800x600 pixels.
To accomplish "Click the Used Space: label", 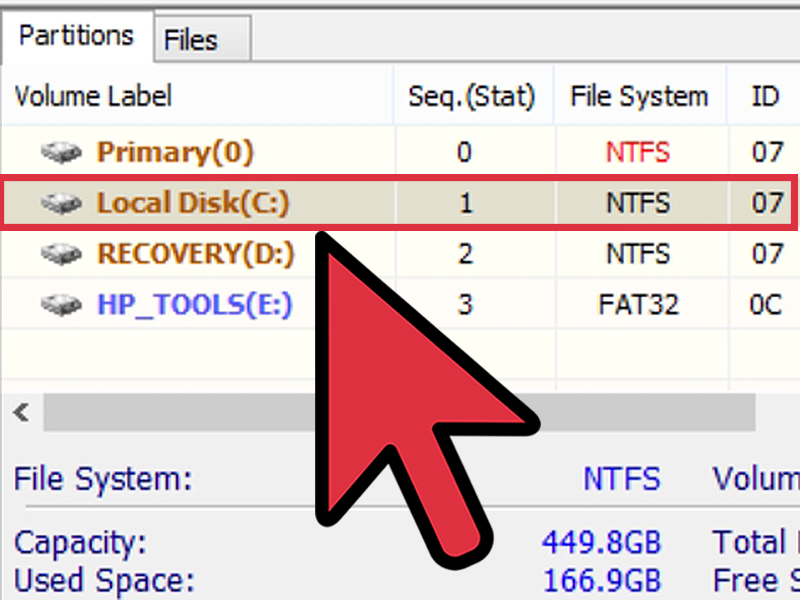I will coord(104,581).
